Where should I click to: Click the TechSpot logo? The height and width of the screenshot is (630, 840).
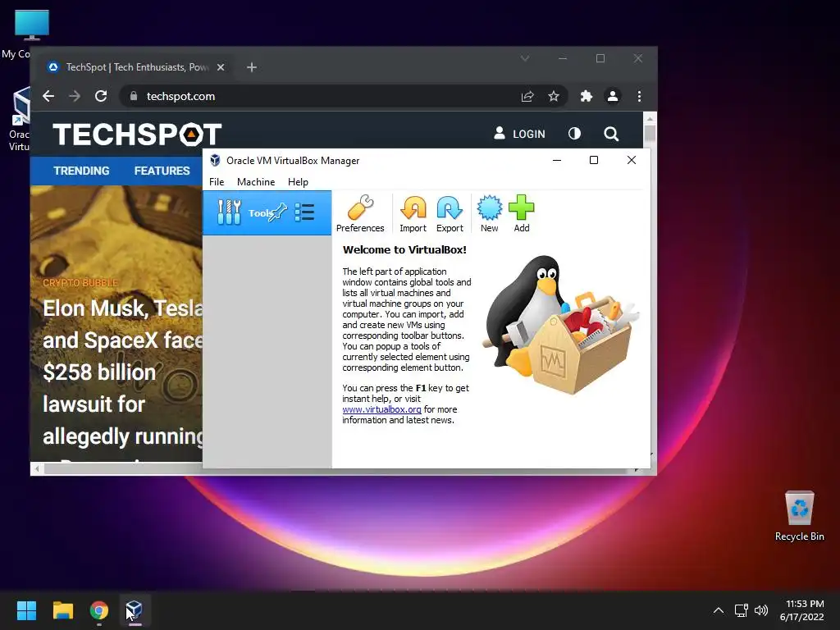point(137,134)
